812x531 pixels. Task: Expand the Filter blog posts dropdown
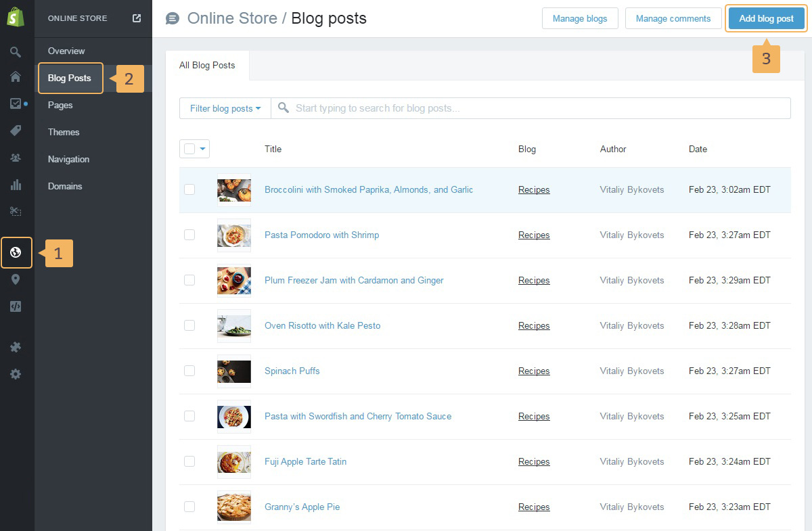[x=225, y=108]
